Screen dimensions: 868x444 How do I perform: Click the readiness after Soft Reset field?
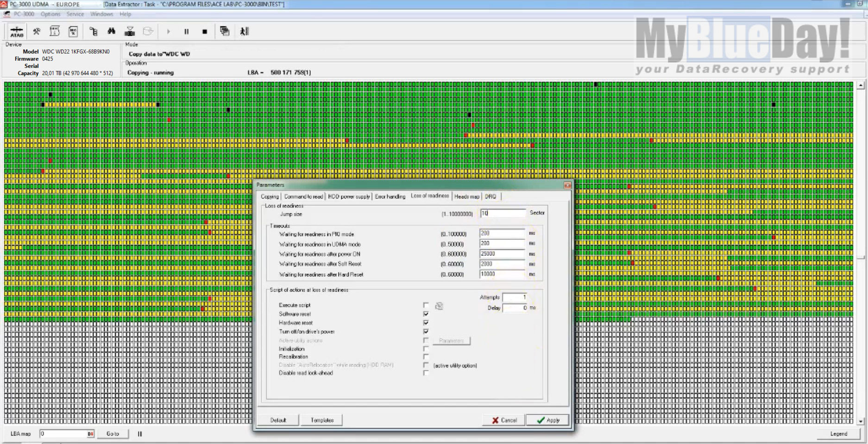click(502, 264)
